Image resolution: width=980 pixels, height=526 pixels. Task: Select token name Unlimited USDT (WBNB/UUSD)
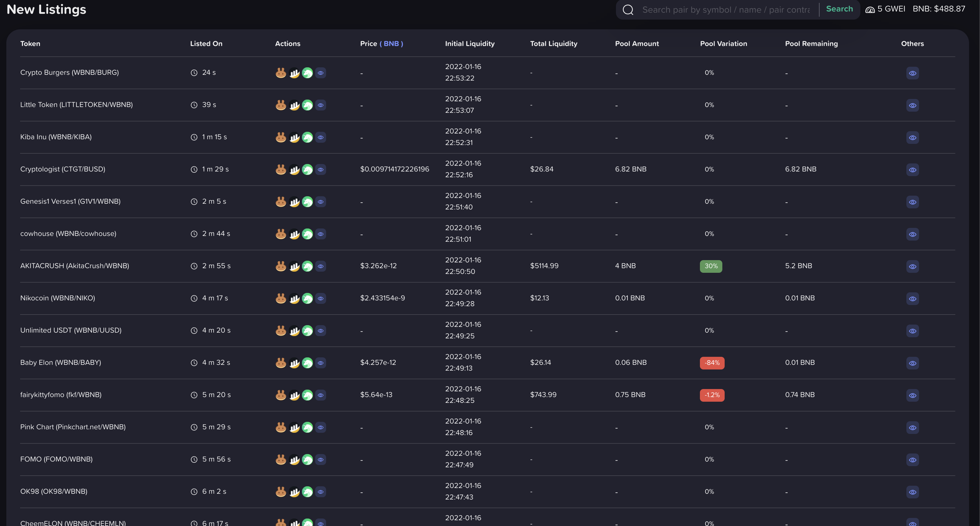[71, 330]
